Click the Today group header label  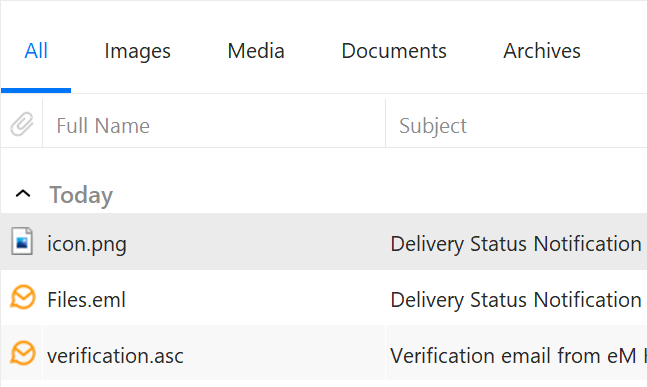point(81,195)
